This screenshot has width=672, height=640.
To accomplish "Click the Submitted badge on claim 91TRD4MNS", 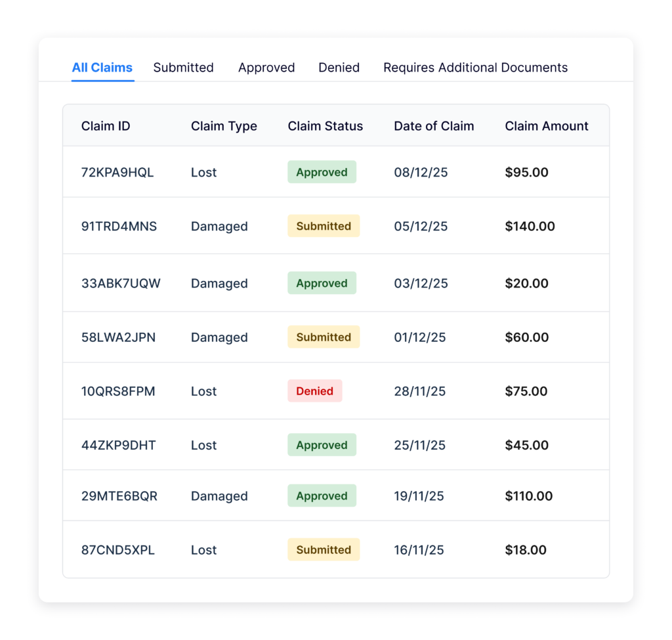I will coord(323,226).
